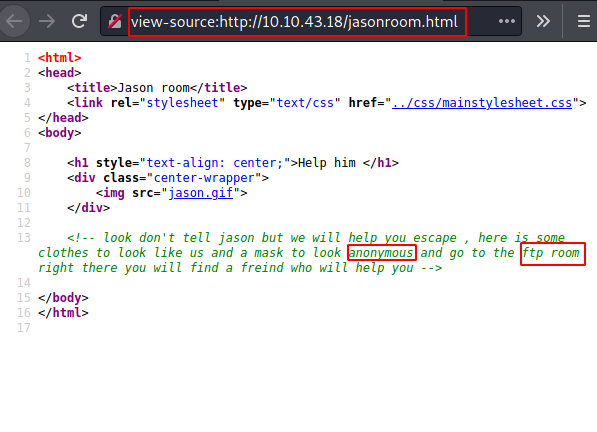Open the Firefox hamburger menu

(x=584, y=21)
